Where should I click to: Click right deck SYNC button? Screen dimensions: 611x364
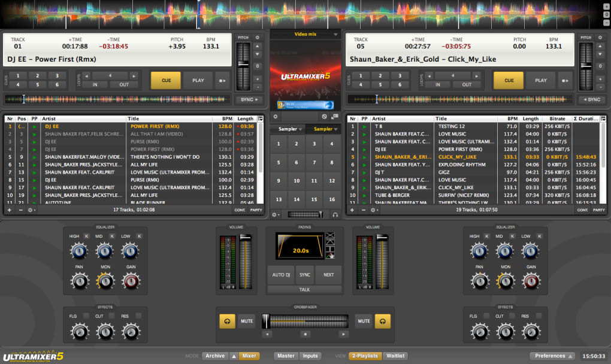pos(592,99)
